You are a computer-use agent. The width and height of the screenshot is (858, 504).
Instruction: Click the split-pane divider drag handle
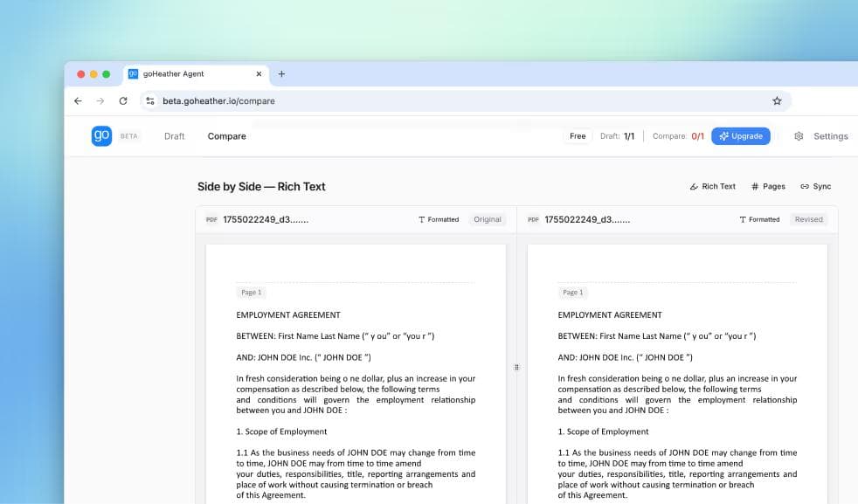pos(516,367)
